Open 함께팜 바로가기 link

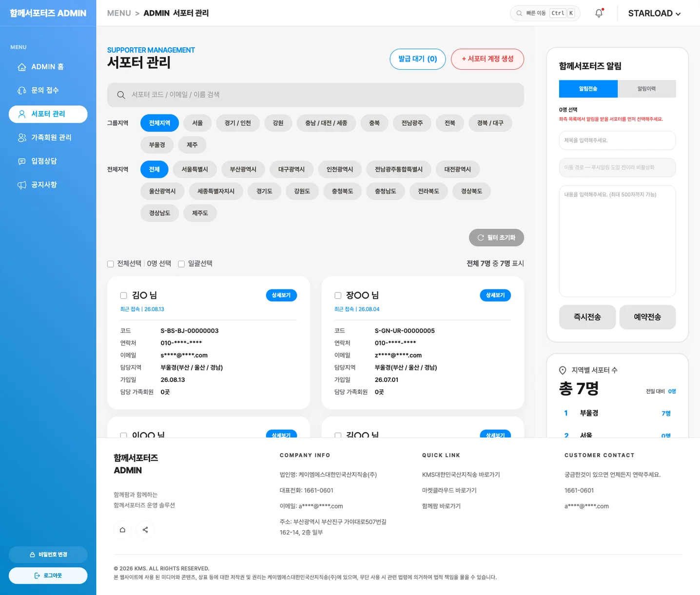coord(442,506)
